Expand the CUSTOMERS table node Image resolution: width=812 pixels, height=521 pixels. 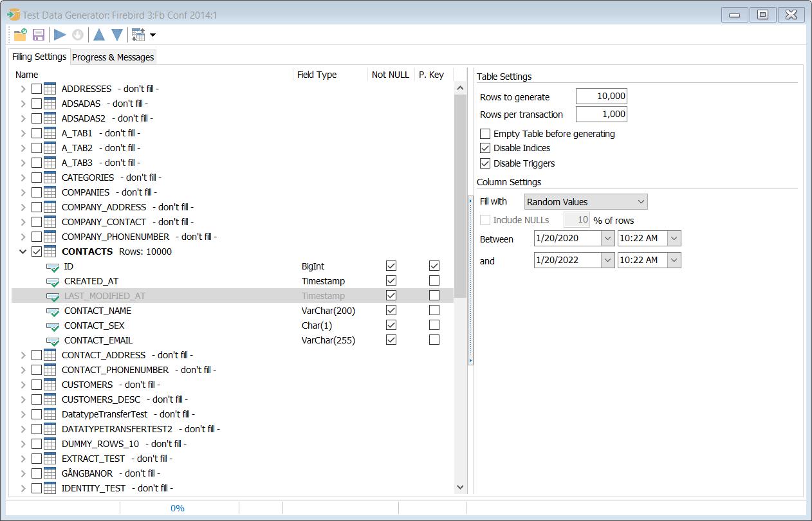(23, 385)
